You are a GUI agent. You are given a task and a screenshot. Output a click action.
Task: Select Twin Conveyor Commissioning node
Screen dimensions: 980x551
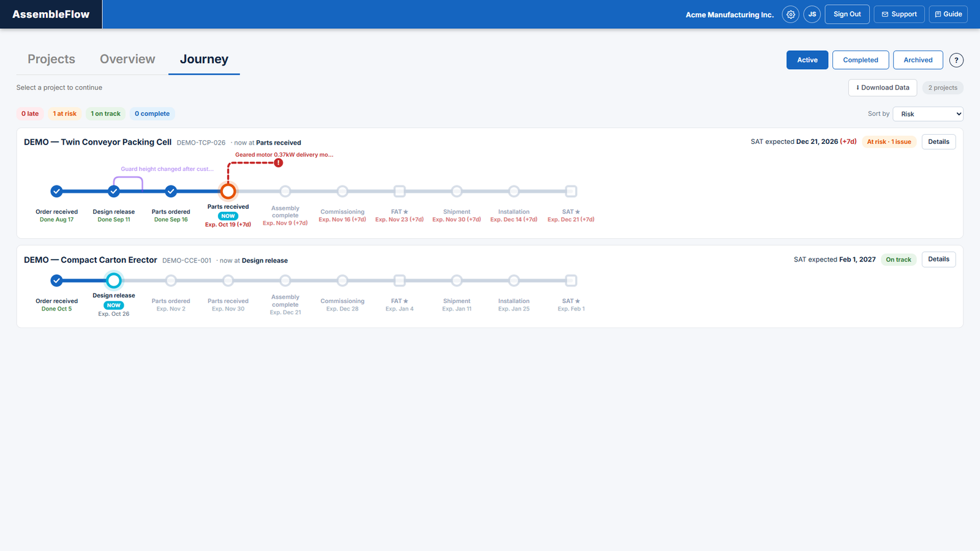342,191
